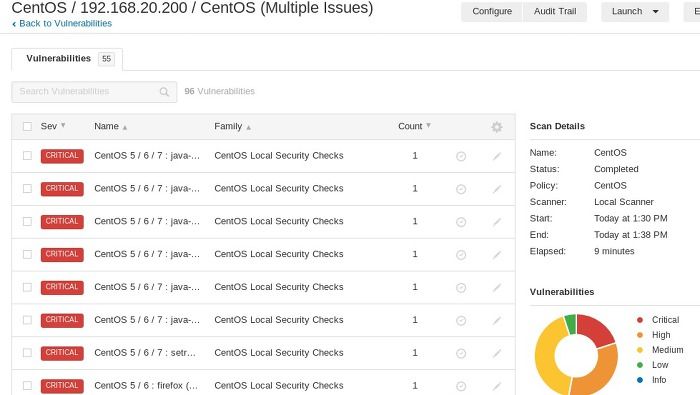Click the pencil edit icon in third row

[x=496, y=222]
